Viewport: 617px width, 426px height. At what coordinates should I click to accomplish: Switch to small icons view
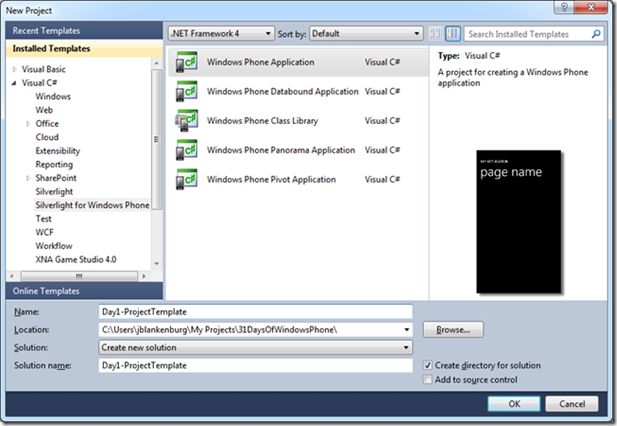pyautogui.click(x=435, y=34)
